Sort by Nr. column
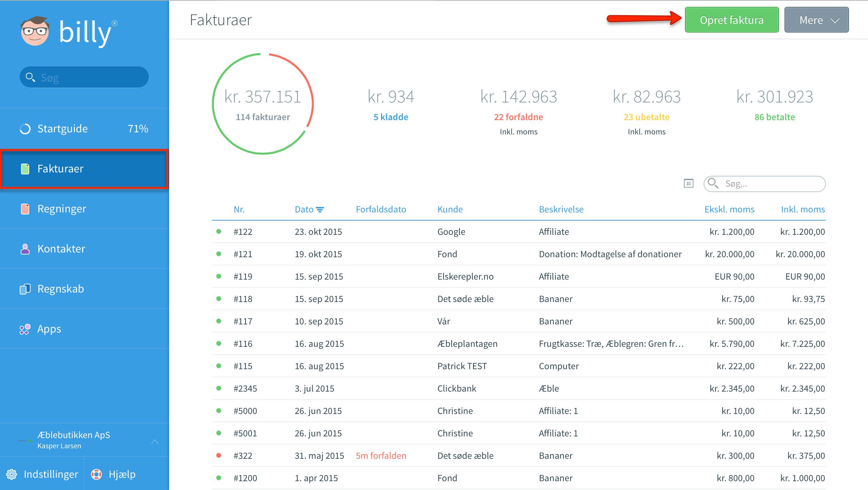Viewport: 868px width, 490px height. click(239, 209)
